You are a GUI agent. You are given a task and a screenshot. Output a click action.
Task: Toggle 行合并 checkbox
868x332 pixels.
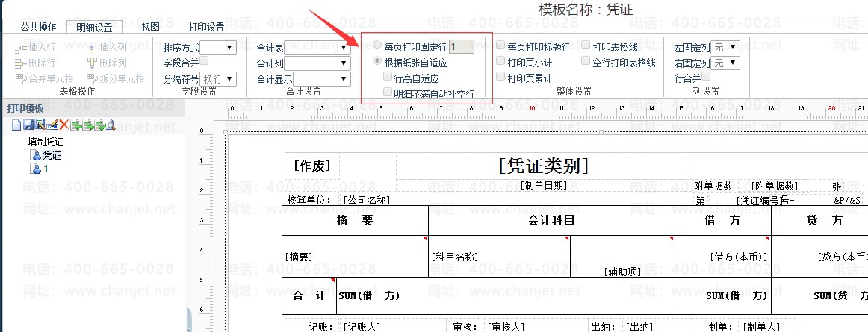point(707,76)
